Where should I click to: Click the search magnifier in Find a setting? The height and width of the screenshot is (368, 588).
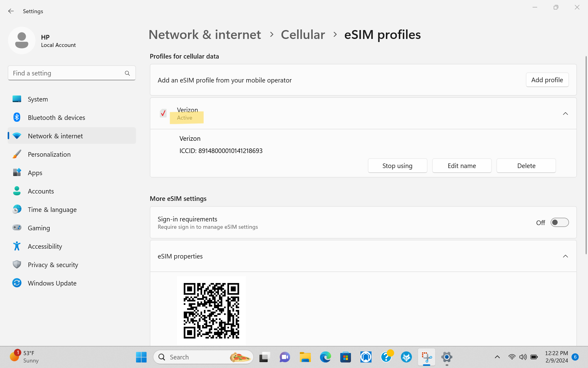point(127,73)
